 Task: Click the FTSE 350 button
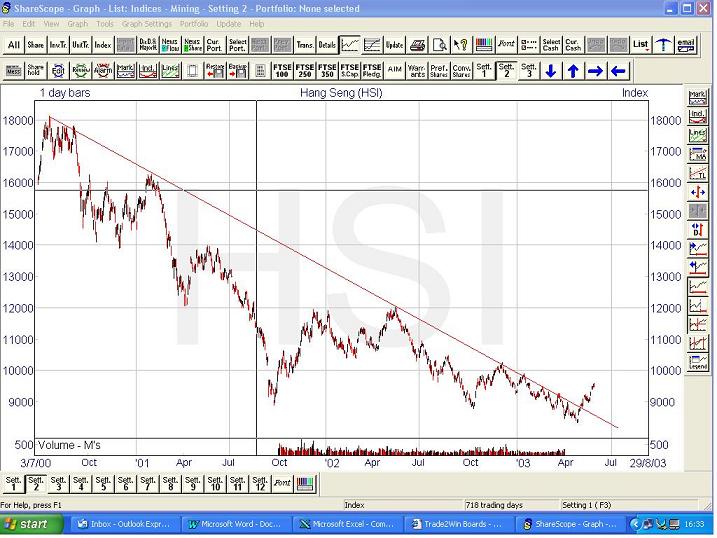click(327, 71)
